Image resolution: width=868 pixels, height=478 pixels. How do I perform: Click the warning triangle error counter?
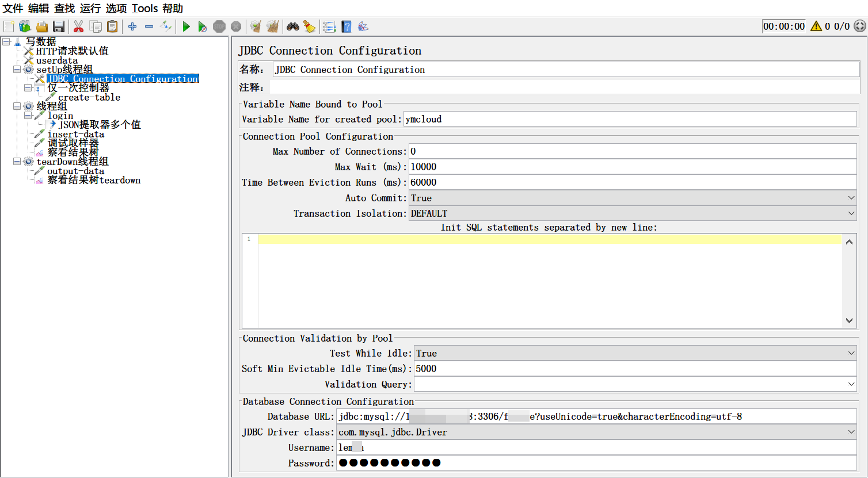pos(816,26)
